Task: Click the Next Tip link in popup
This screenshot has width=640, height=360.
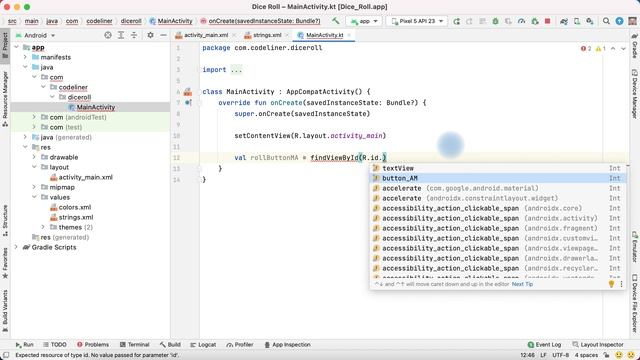Action: [522, 284]
